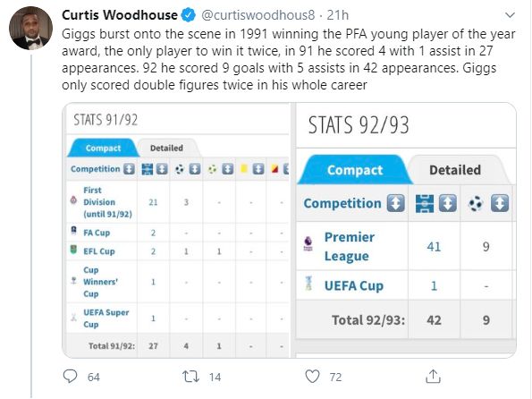The width and height of the screenshot is (532, 399).
Task: Sort 92/93 stats by appearances pitch icon
Action: [448, 203]
